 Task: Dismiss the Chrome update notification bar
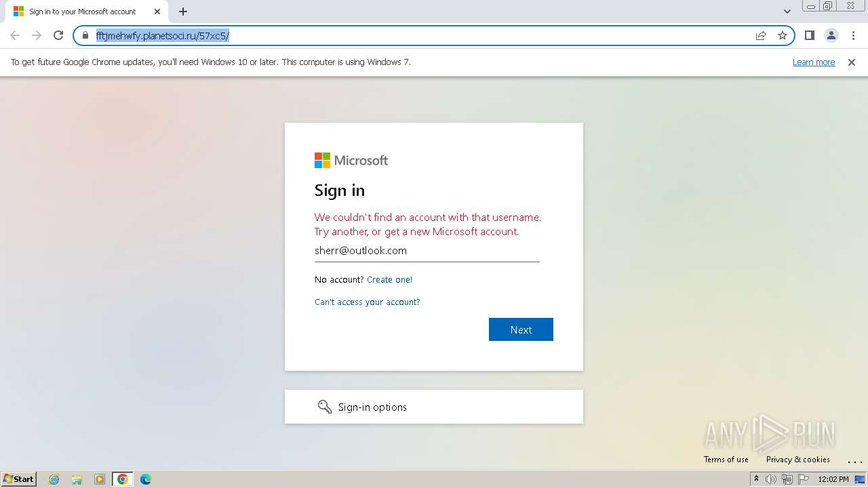pyautogui.click(x=852, y=62)
